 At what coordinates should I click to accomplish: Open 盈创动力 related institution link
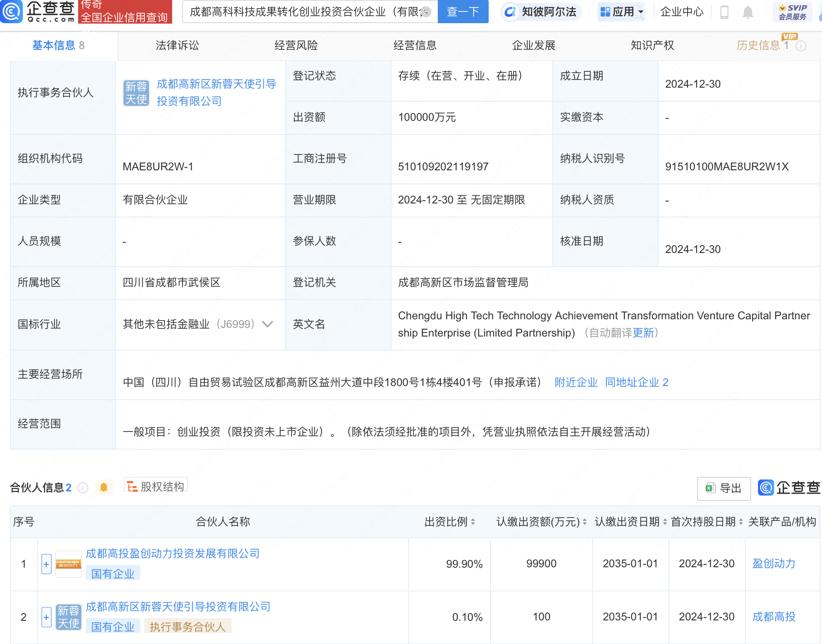click(x=774, y=564)
